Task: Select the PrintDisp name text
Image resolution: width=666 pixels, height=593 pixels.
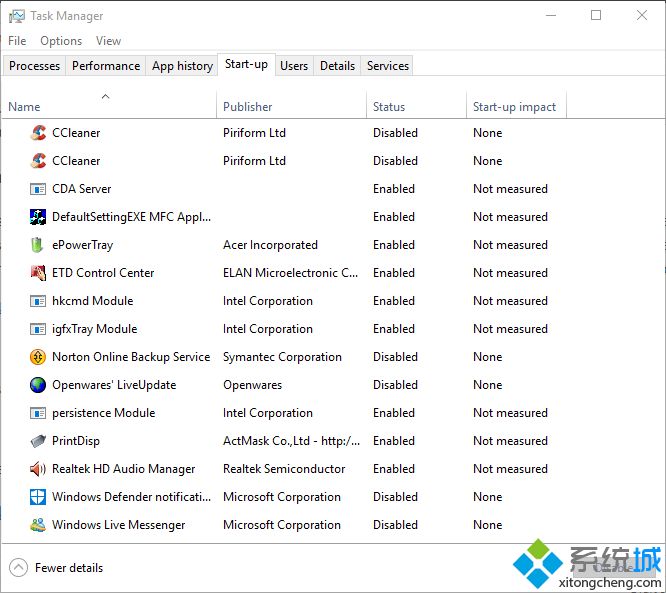Action: [76, 441]
